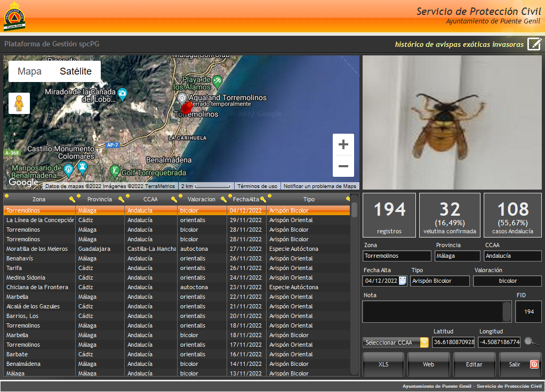Screen dimensions: 545x392
Task: Click the search key icon in Valoracion header
Action: (x=223, y=199)
